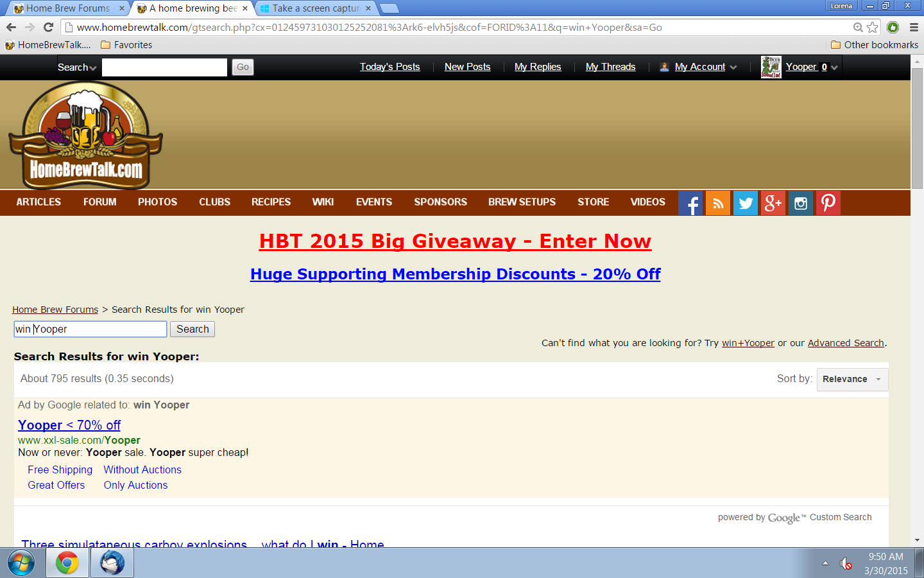Open the EVENTS menu item
924x578 pixels.
point(374,202)
